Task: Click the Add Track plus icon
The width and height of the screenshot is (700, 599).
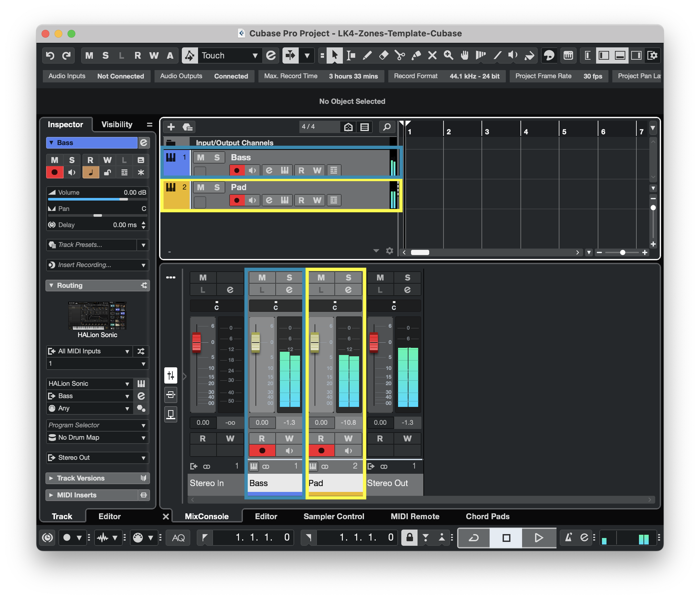Action: (171, 127)
